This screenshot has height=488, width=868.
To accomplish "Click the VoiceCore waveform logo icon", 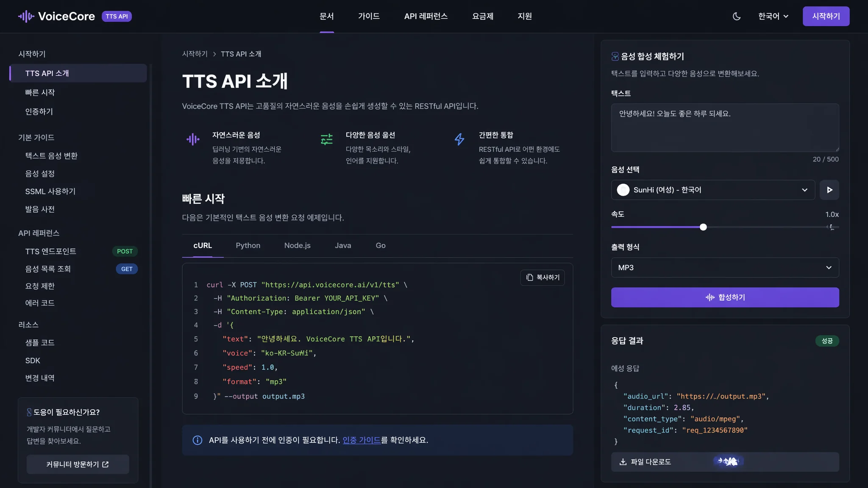I will pos(26,16).
